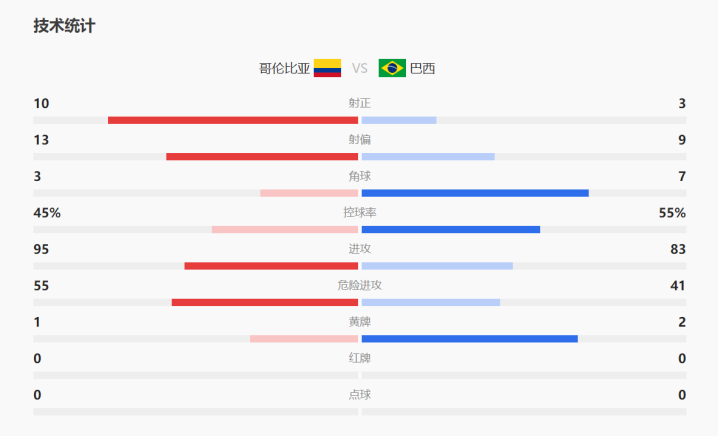Viewport: 718px width, 436px height.
Task: Click Brazil's blue 黄牌 bar
Action: [470, 338]
